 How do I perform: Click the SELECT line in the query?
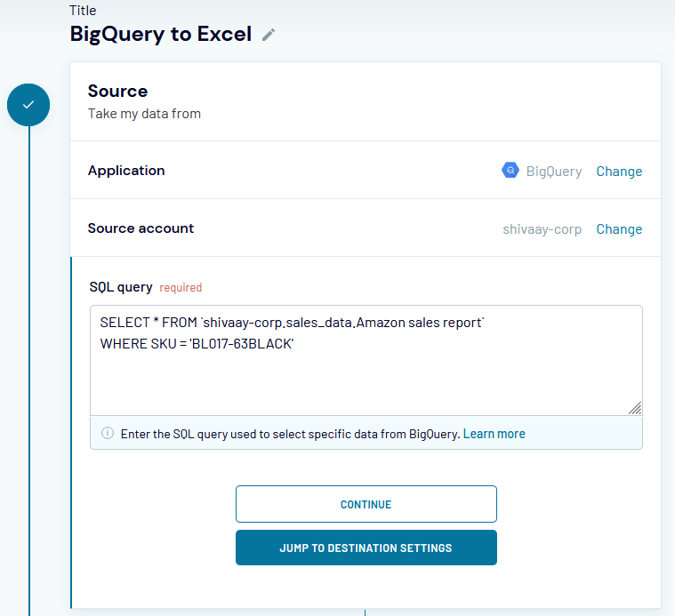tap(293, 322)
